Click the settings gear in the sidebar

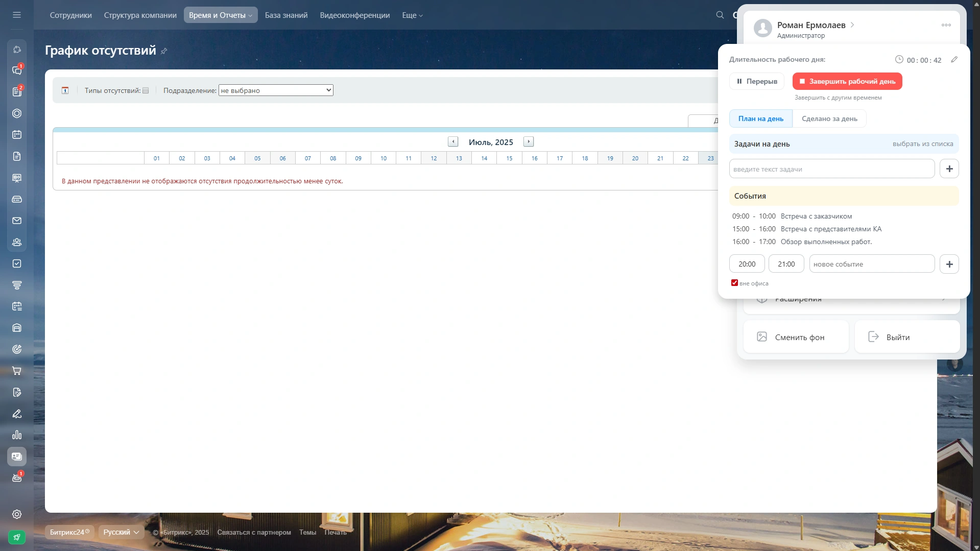click(17, 514)
